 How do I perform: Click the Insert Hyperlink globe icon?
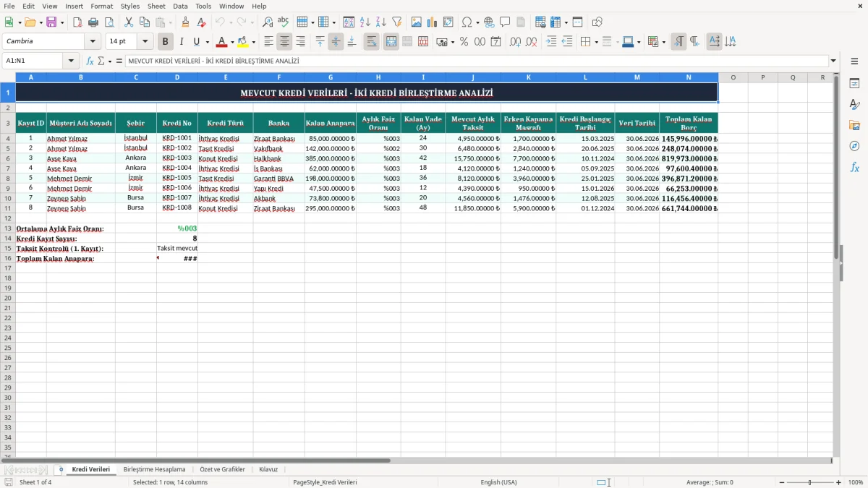[489, 22]
